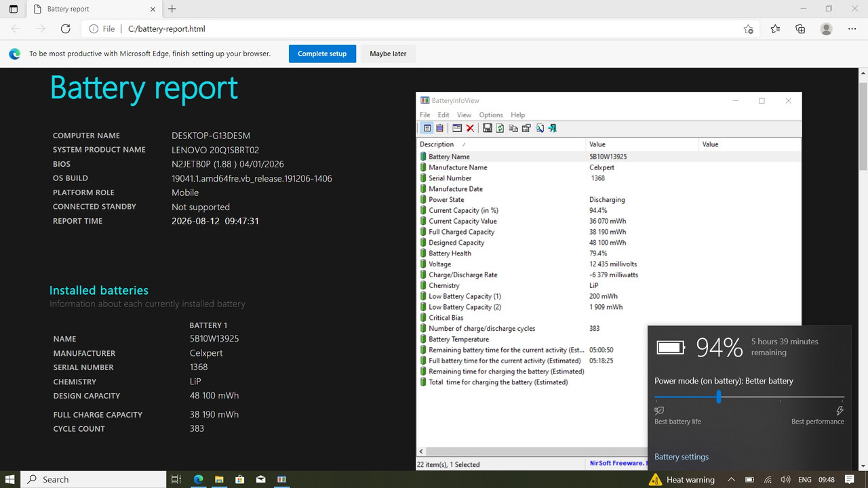The image size is (868, 488).
Task: Click the taskbar clock showing 09:48
Action: (x=827, y=479)
